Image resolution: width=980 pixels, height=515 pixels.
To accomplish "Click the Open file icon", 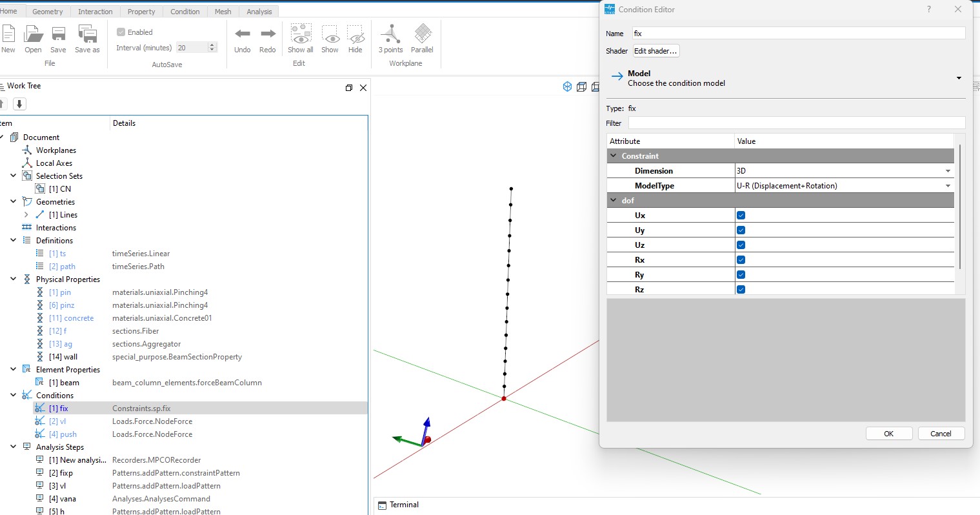I will pos(33,34).
